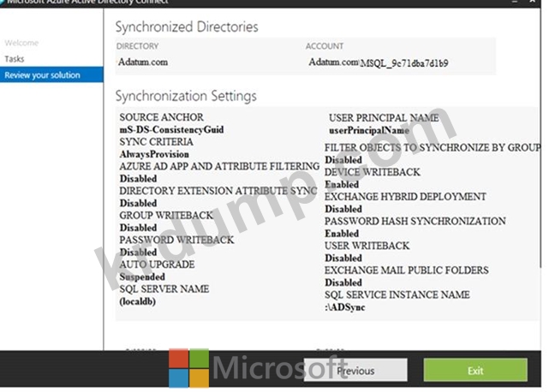Click the DEVICE WRITEBACK label
The height and width of the screenshot is (392, 555).
(373, 172)
